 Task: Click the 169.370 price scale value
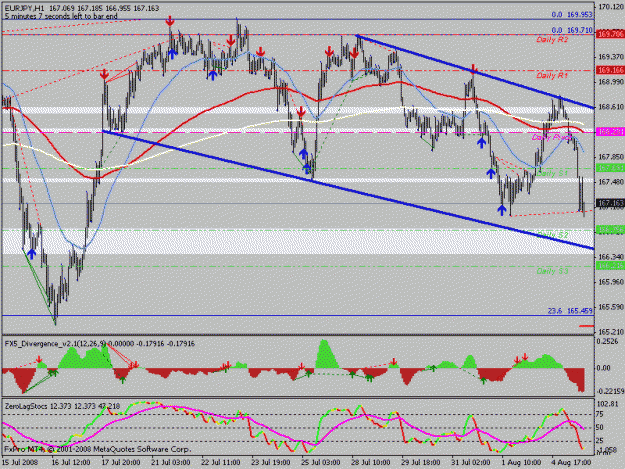coord(611,57)
